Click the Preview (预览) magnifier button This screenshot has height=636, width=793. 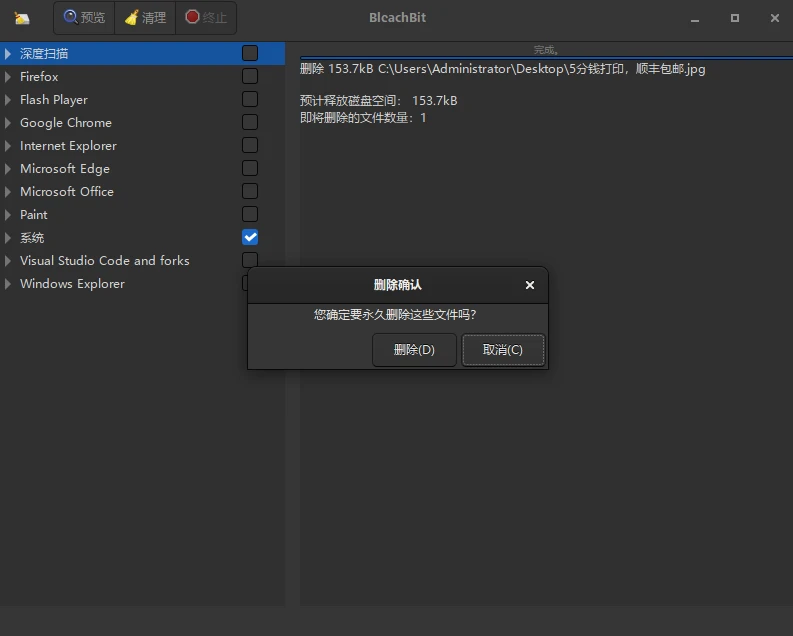pos(84,18)
